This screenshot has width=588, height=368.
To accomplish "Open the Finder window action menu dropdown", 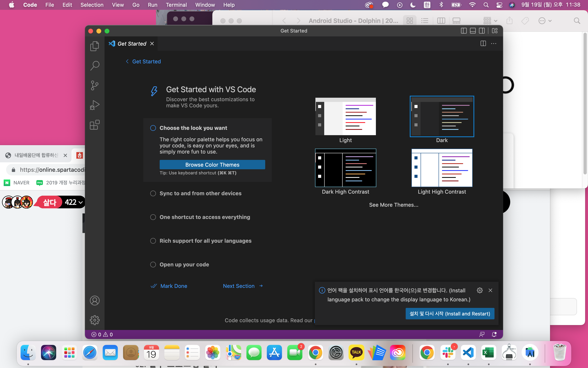I will 545,21.
